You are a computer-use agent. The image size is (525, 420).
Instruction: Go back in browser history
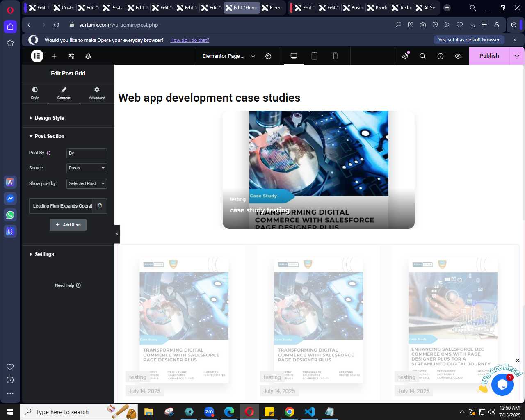pyautogui.click(x=29, y=25)
